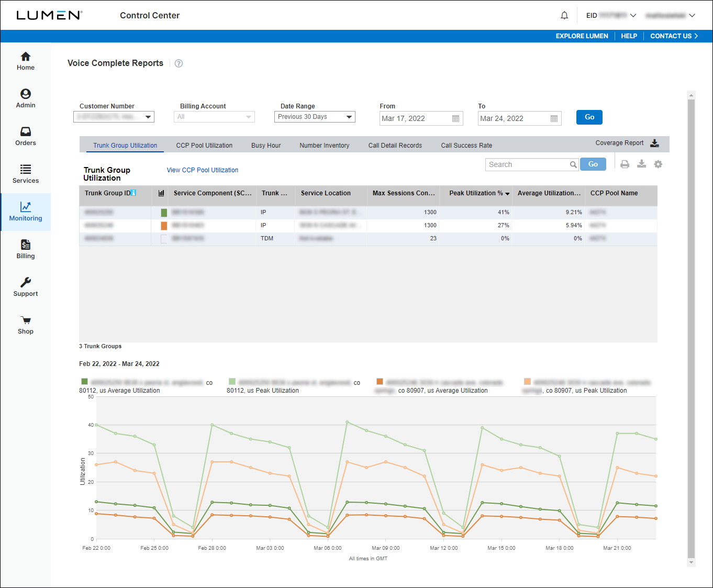Open the Home sidebar icon
This screenshot has height=588, width=713.
(26, 57)
